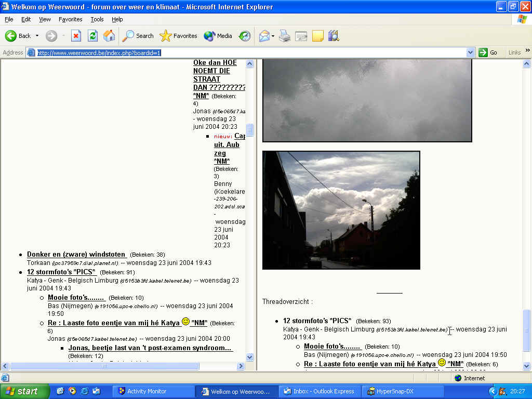Expand the Links toolbar chevron

click(x=527, y=50)
